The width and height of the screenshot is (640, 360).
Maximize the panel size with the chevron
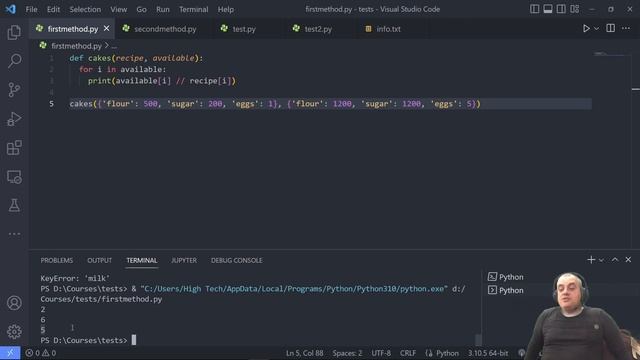615,260
